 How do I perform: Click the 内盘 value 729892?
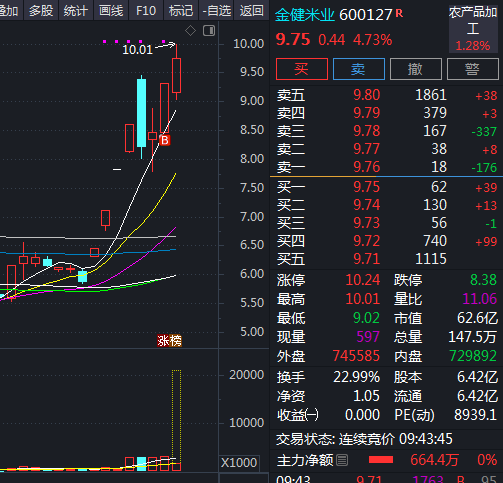click(x=473, y=356)
